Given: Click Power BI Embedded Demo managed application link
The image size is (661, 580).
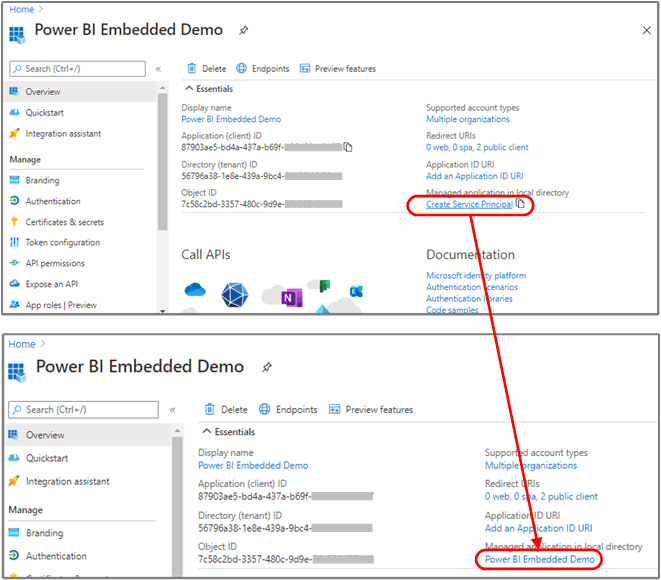Looking at the screenshot, I should (x=540, y=559).
